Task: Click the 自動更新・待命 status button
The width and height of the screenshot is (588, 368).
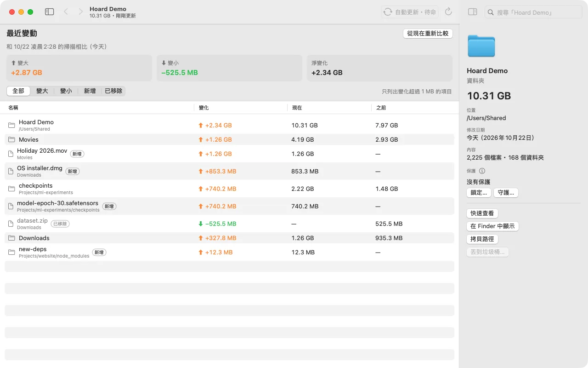Action: (410, 12)
